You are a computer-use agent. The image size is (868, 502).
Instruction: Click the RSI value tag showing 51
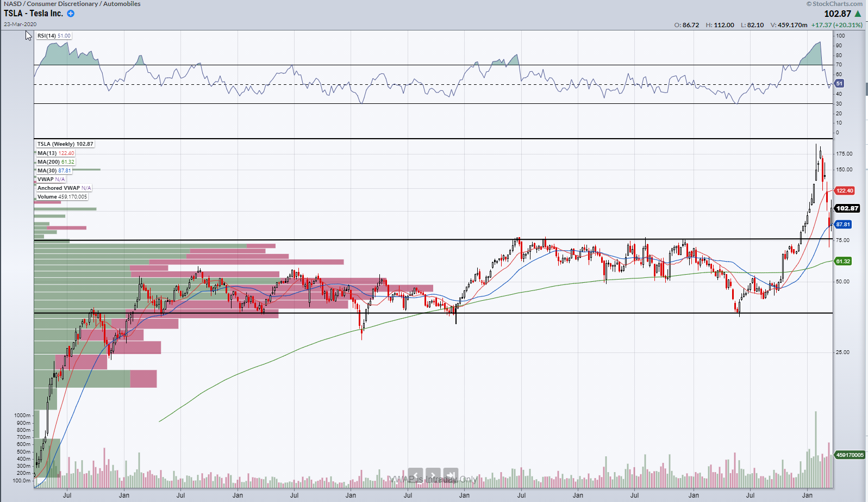[x=839, y=83]
